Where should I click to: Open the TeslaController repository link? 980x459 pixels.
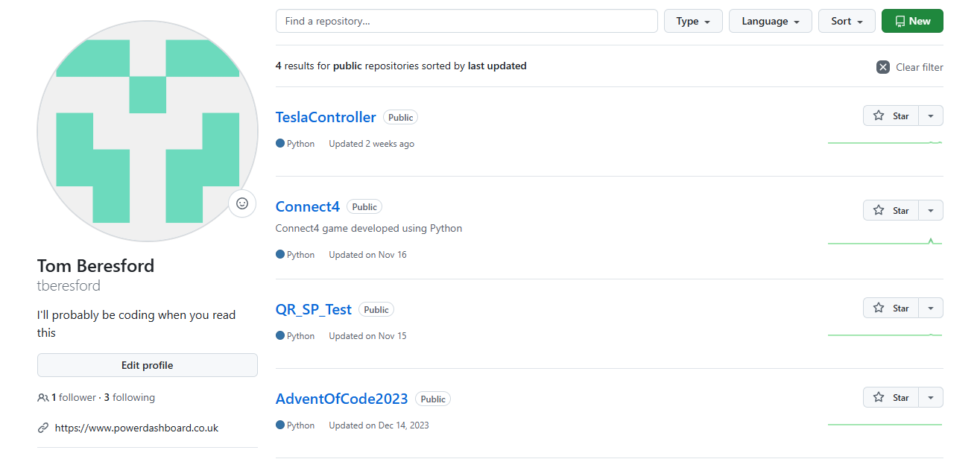326,117
